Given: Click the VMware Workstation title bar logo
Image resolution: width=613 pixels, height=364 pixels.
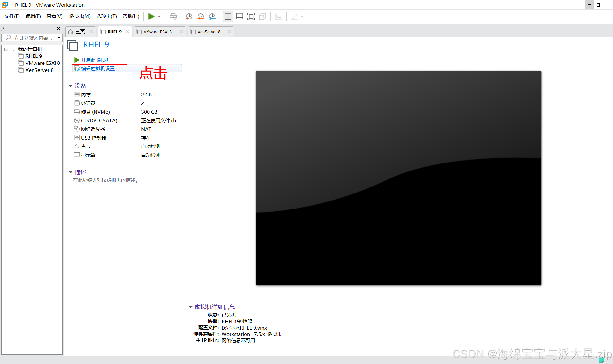Looking at the screenshot, I should 5,5.
